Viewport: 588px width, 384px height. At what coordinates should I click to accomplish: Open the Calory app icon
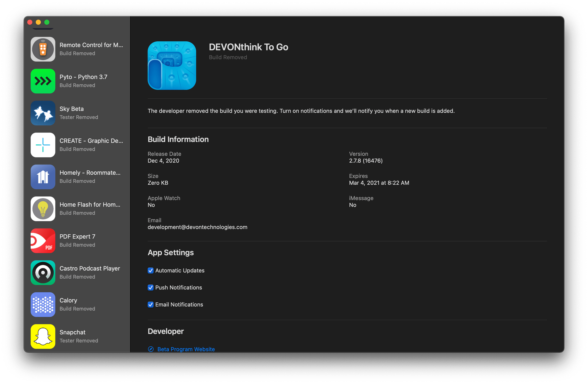(43, 304)
